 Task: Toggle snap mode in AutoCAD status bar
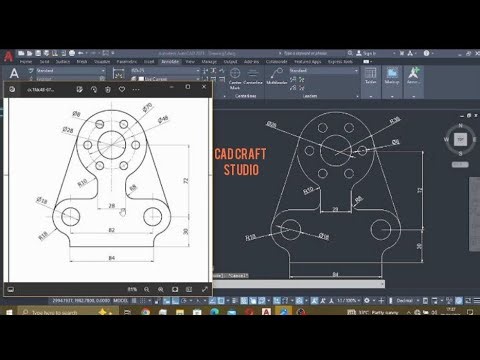[x=143, y=301]
